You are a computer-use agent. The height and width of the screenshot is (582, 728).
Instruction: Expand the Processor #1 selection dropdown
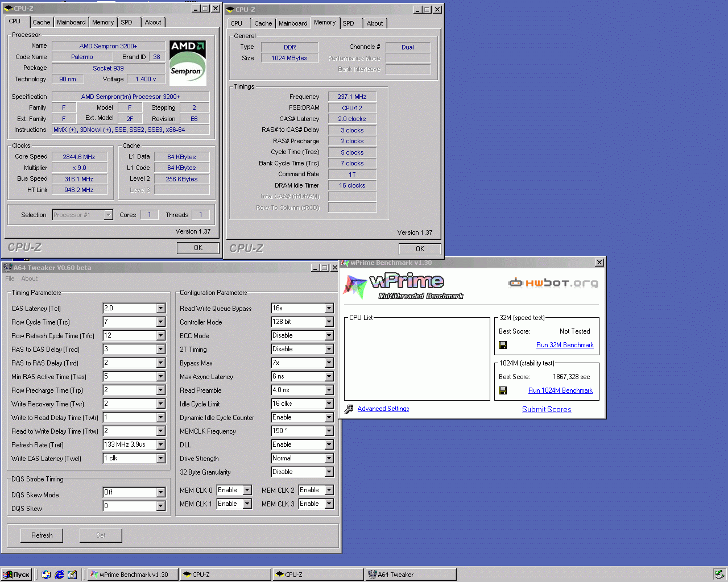pos(108,215)
